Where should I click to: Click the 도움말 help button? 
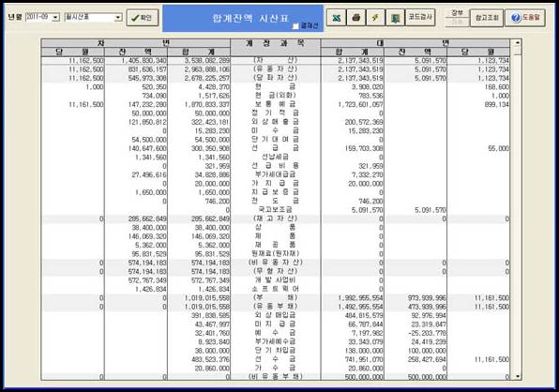525,18
